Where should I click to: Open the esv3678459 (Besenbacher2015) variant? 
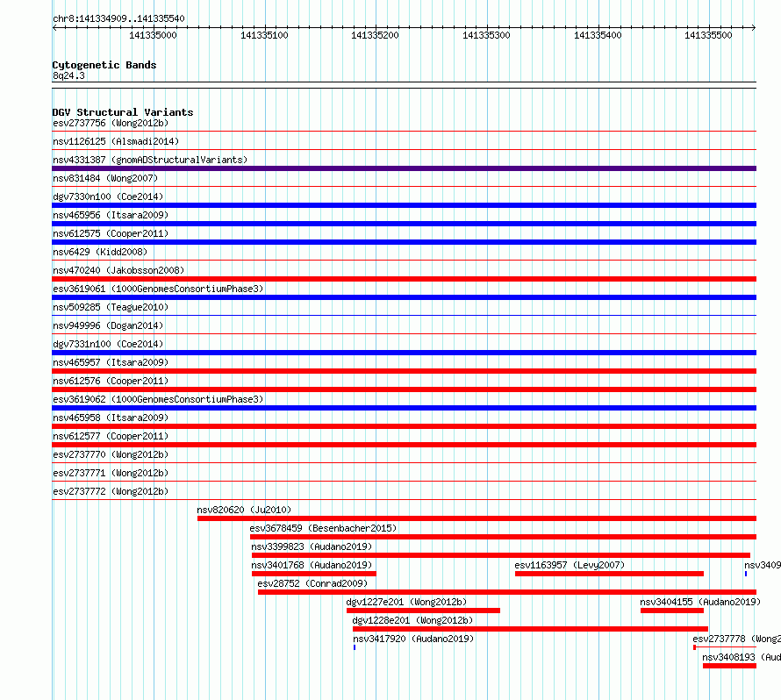pyautogui.click(x=323, y=528)
